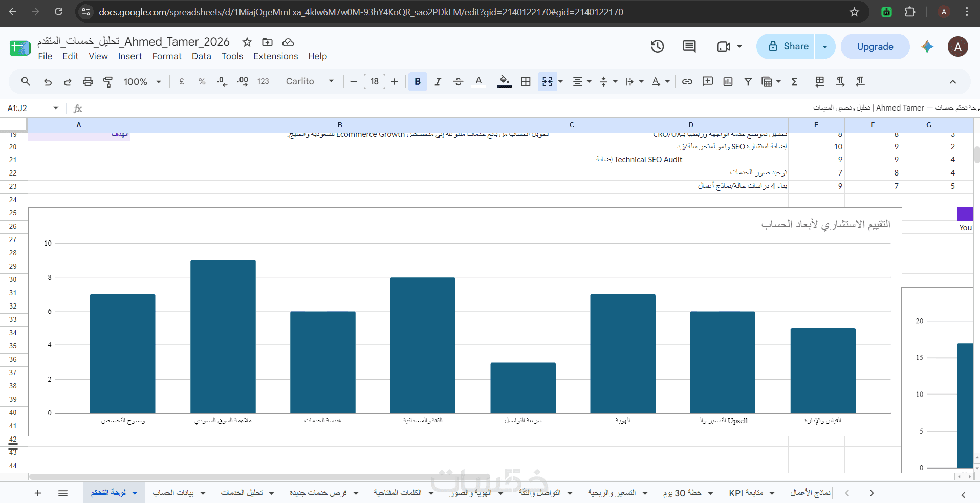Open Google Sheets home logo
The image size is (980, 503).
(20, 48)
